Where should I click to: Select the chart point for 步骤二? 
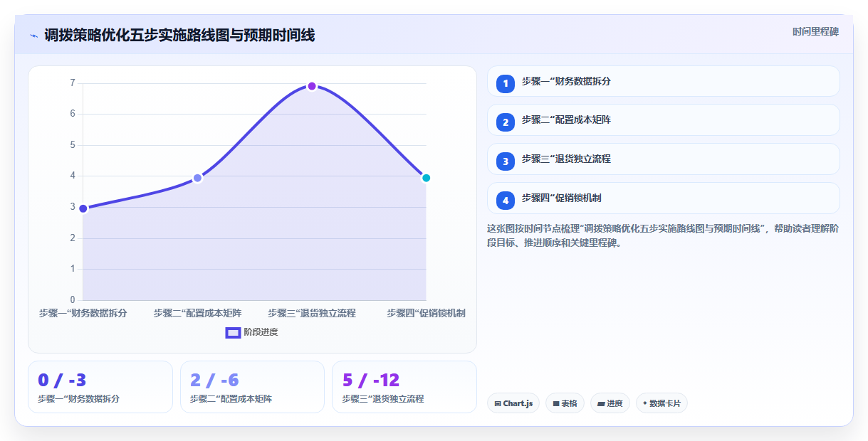[x=198, y=178]
